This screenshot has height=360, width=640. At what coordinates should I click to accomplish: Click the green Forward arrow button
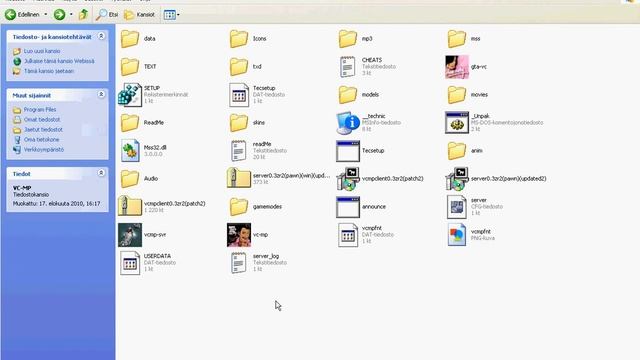click(x=60, y=15)
